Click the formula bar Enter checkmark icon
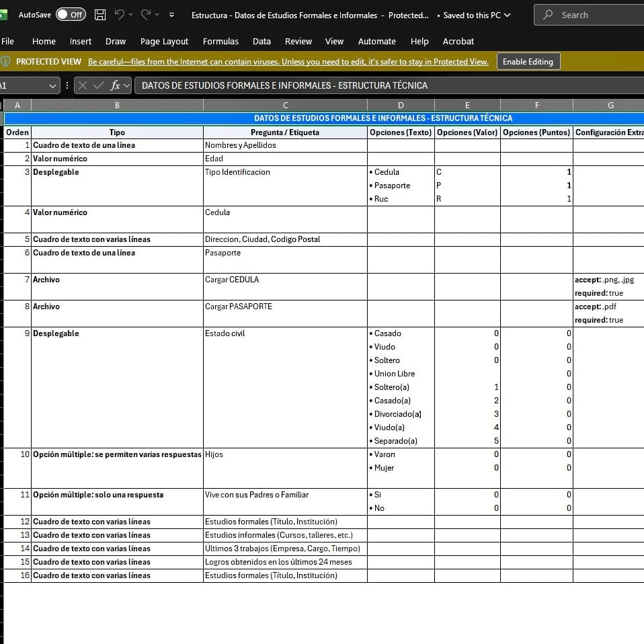 (x=99, y=85)
